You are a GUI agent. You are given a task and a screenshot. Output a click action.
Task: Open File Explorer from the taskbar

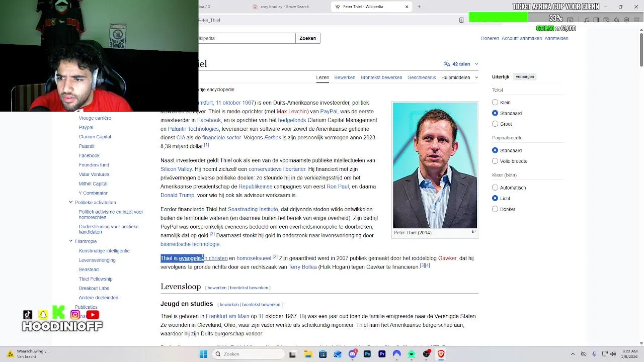point(308,354)
